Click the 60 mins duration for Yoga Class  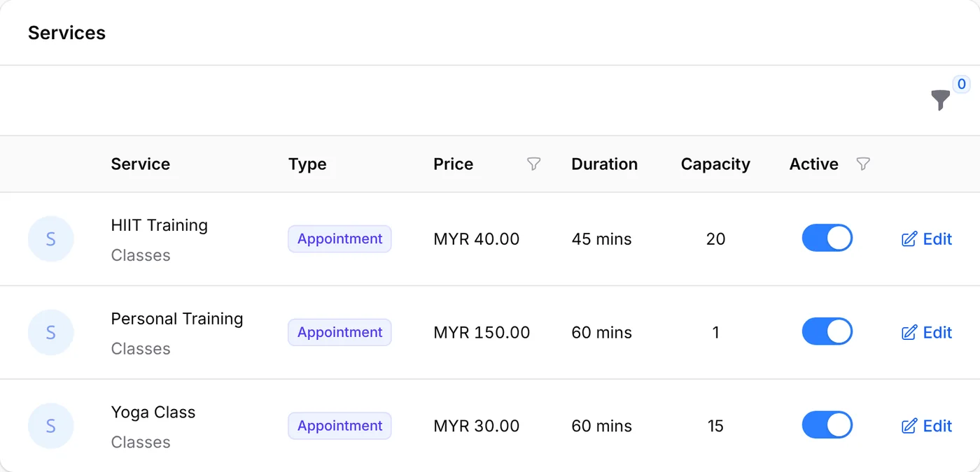pos(601,426)
